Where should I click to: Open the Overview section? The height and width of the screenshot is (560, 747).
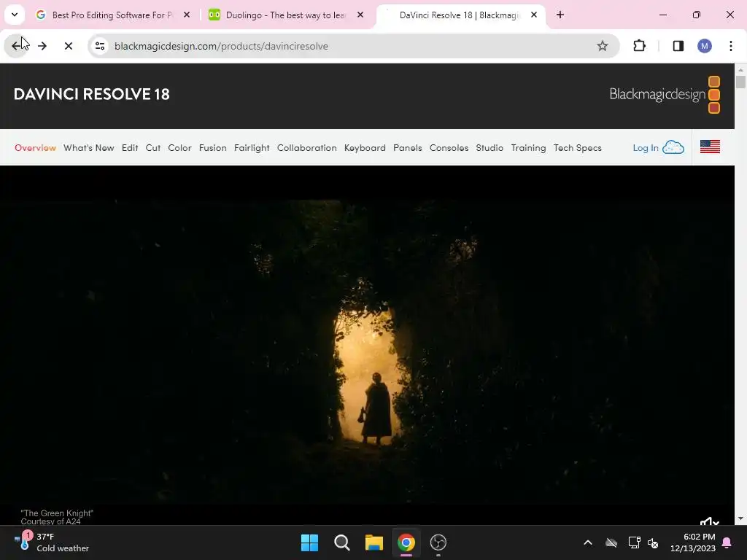tap(35, 148)
